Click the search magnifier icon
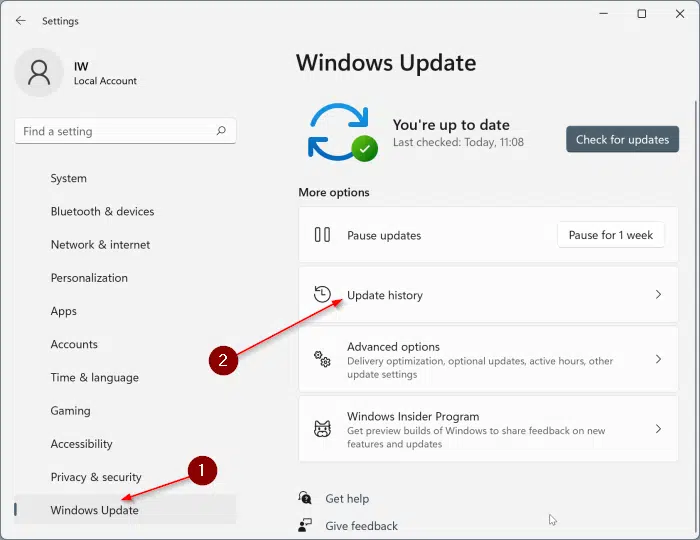700x540 pixels. [x=221, y=131]
